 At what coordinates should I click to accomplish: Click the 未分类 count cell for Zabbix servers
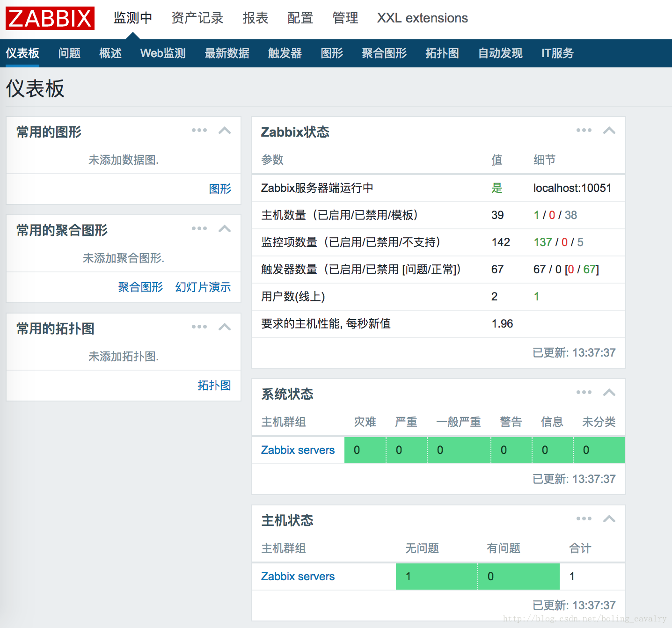coord(599,450)
